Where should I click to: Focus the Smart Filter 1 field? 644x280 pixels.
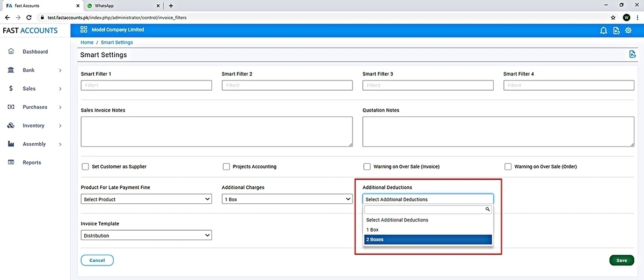(146, 85)
